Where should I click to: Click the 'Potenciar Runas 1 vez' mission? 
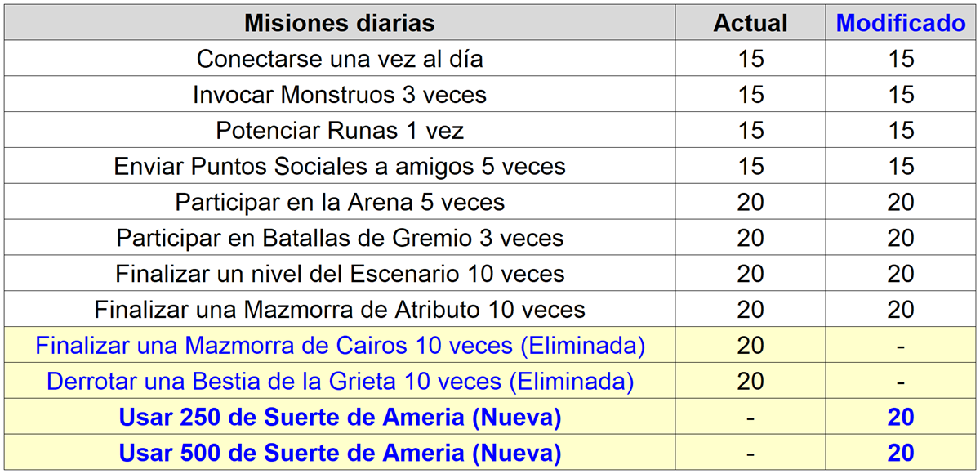(x=340, y=131)
